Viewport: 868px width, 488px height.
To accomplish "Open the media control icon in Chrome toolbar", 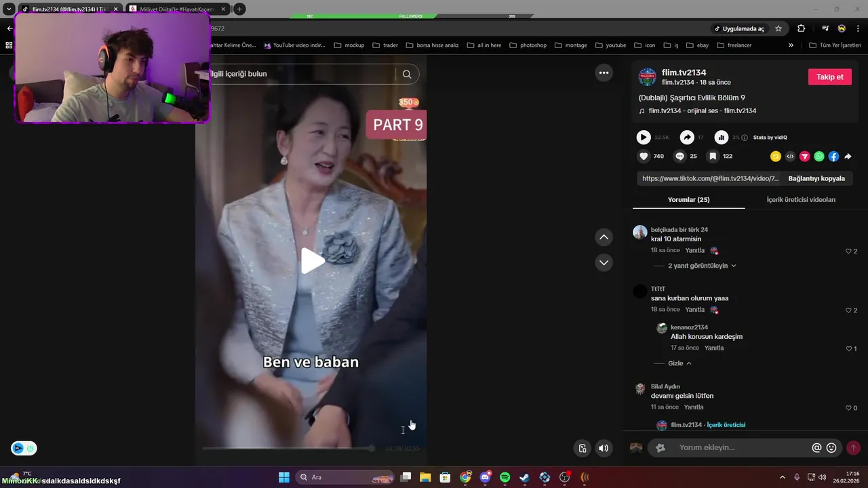I will pos(825,28).
